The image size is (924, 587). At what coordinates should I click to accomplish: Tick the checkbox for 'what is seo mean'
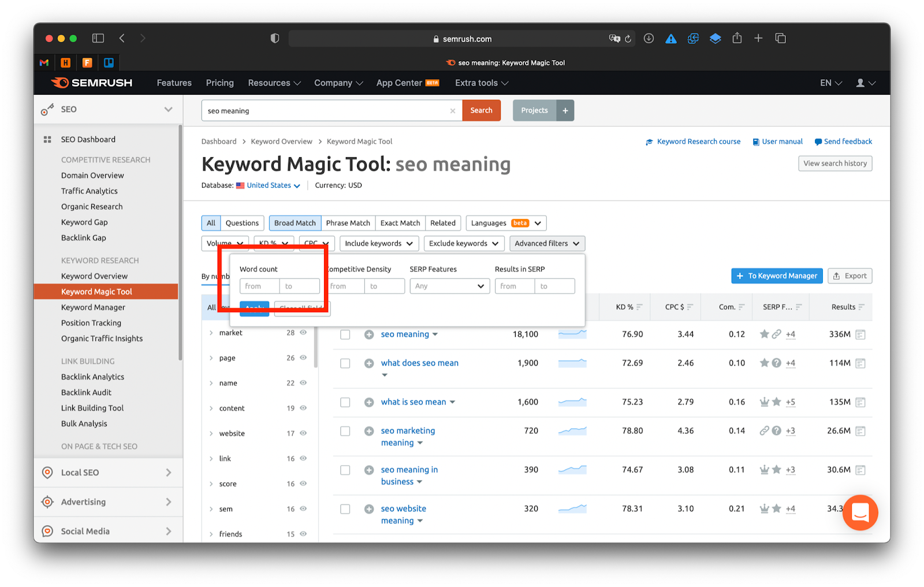click(x=345, y=402)
